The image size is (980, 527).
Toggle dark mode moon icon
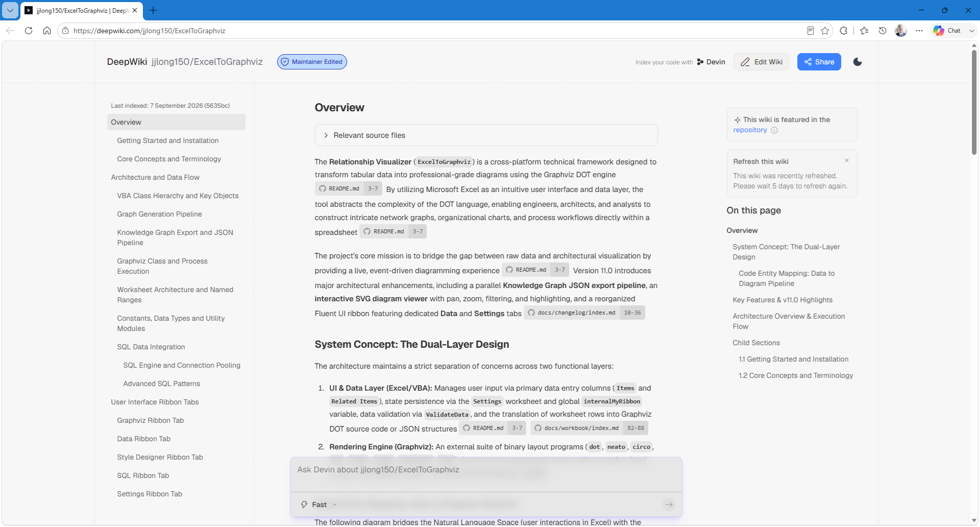click(x=857, y=62)
